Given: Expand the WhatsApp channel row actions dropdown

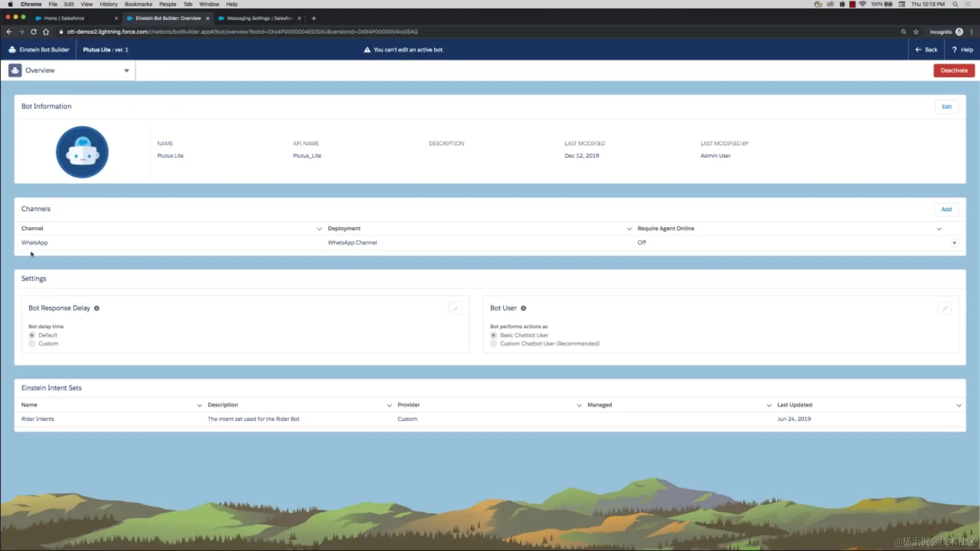Looking at the screenshot, I should (x=954, y=243).
